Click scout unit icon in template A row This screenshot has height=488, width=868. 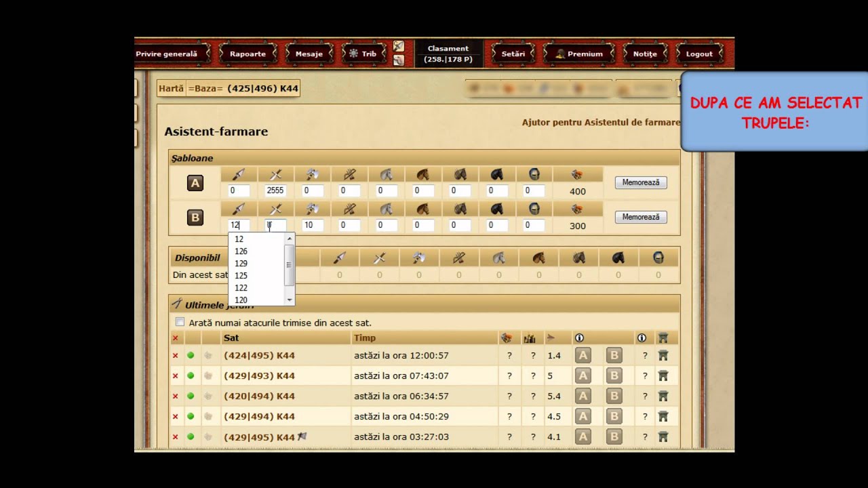point(386,174)
